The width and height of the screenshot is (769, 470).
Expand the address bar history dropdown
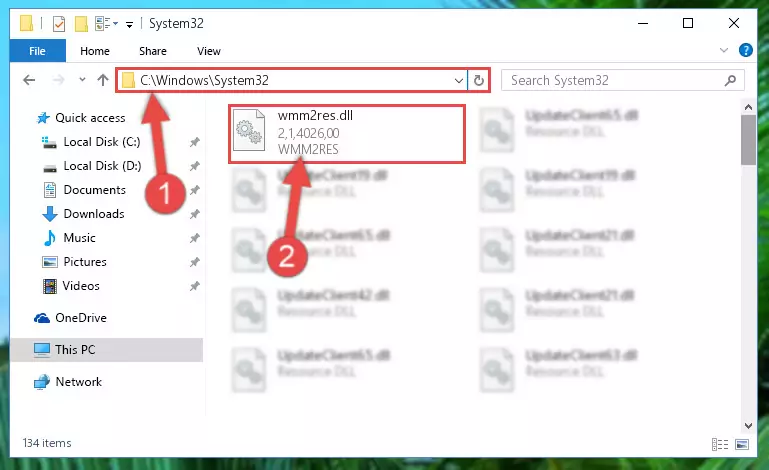click(459, 80)
